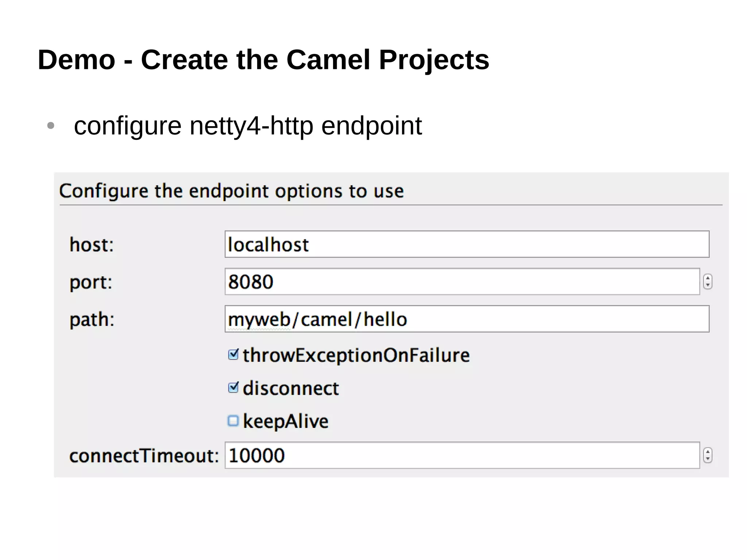The height and width of the screenshot is (560, 747).
Task: Click the separator line under the Configure heading
Action: coord(390,205)
